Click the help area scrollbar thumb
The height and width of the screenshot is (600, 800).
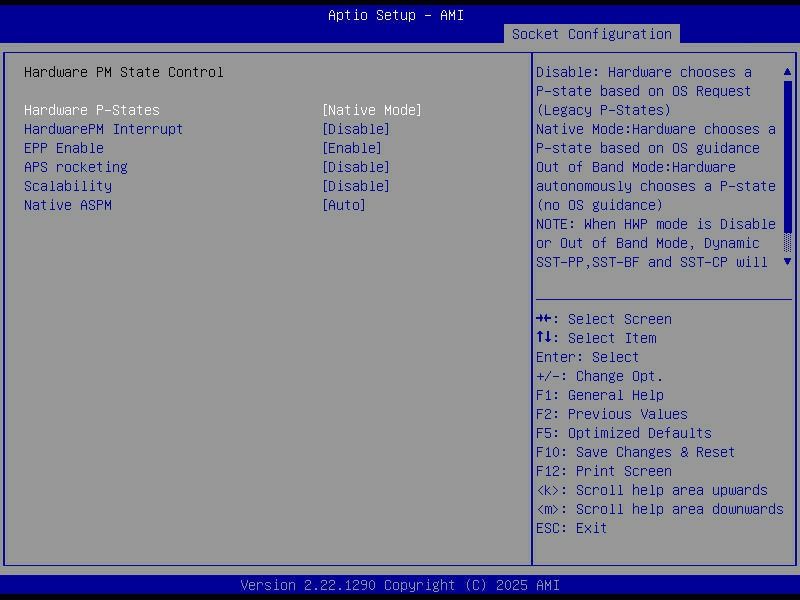tap(787, 157)
